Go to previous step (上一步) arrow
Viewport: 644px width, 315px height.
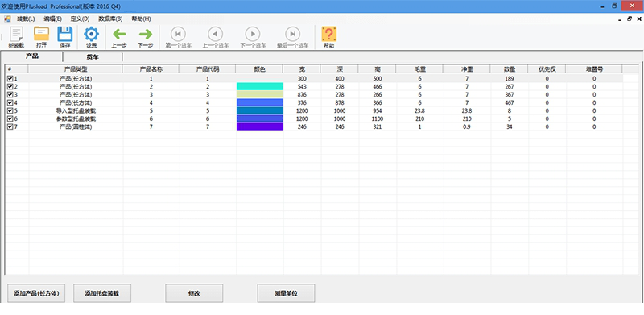tap(119, 34)
